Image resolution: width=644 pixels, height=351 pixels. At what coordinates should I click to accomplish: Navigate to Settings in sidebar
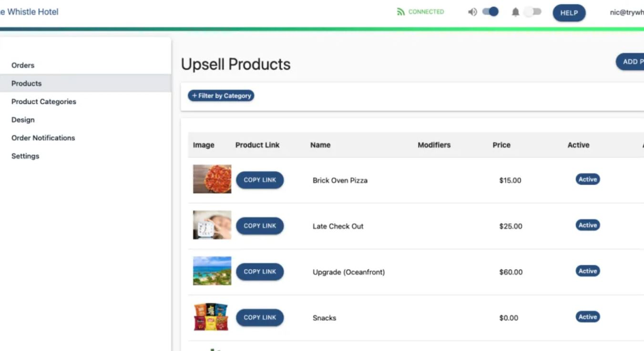(25, 156)
